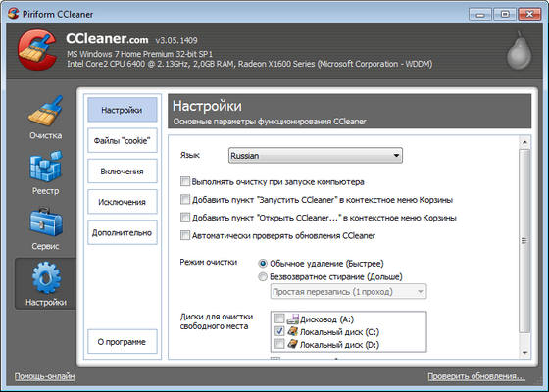Click the Локальный диск (D:) label
Image resolution: width=549 pixels, height=392 pixels.
339,345
